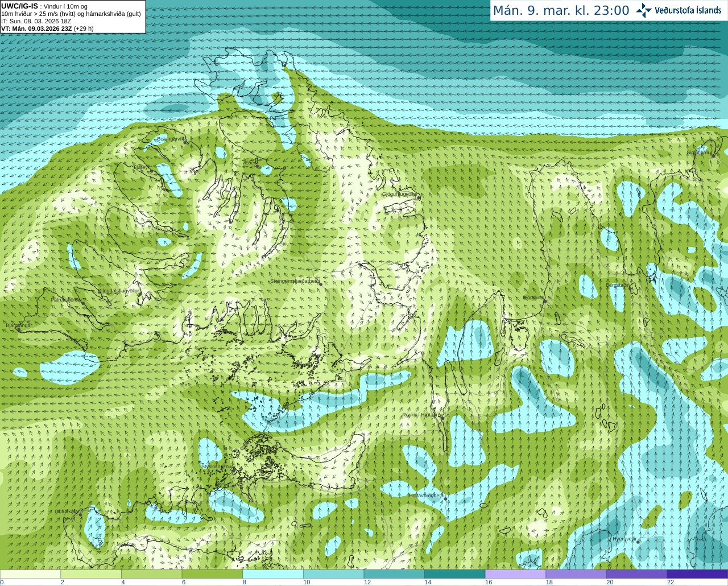Click the Veðurstofa Íslands logo
728x586 pixels.
pos(679,10)
